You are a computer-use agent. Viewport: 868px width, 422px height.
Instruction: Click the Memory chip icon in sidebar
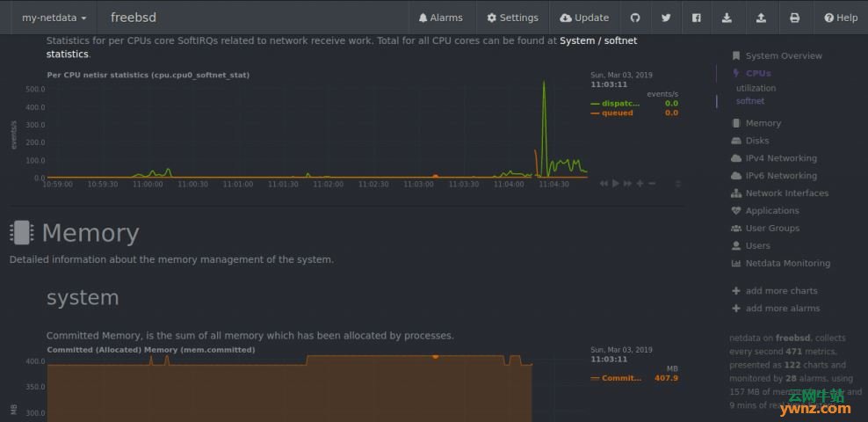(735, 123)
